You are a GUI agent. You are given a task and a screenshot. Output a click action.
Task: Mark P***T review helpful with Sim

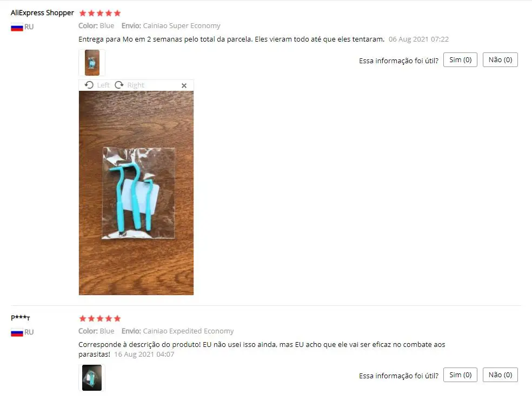(x=460, y=375)
